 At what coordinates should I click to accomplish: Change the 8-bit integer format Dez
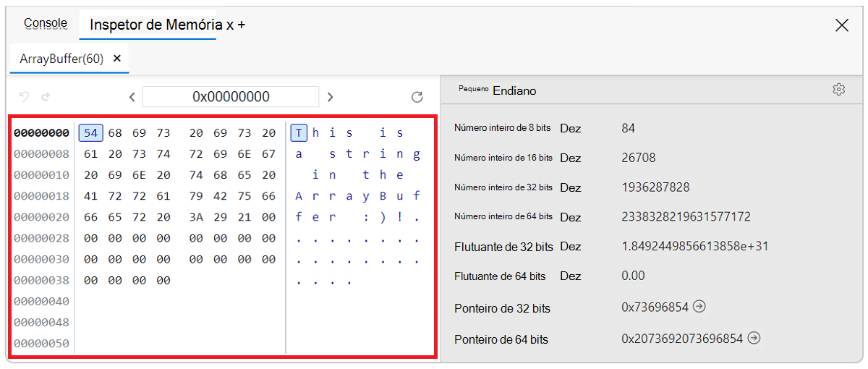(x=571, y=128)
